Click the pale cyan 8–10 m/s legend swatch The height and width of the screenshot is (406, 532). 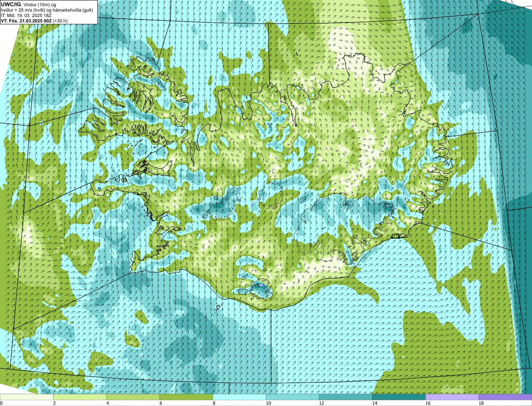(239, 397)
